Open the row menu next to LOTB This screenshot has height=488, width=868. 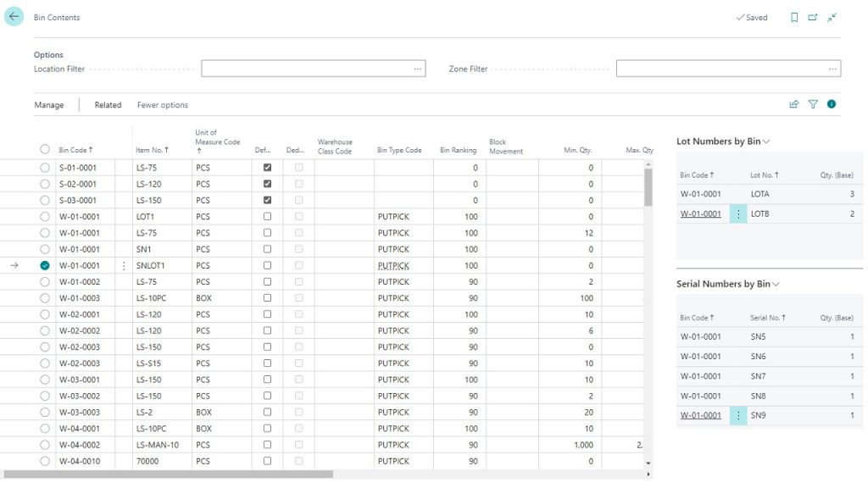[737, 214]
